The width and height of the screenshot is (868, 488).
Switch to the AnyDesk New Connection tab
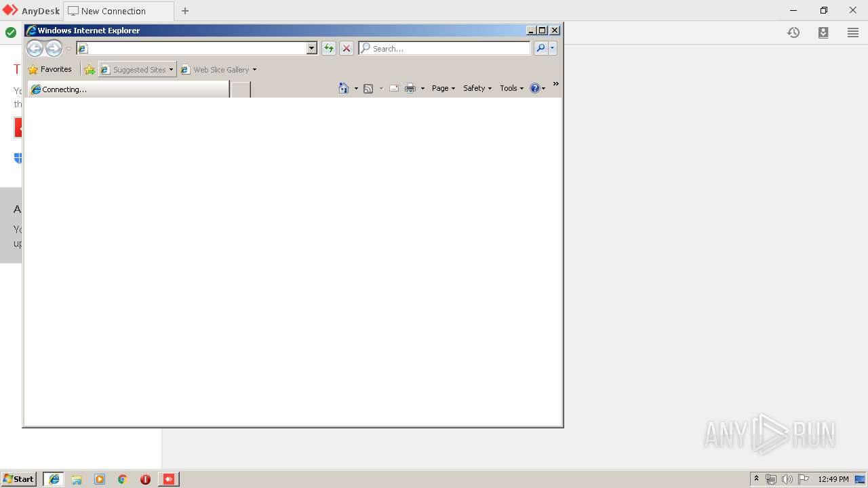pyautogui.click(x=119, y=11)
